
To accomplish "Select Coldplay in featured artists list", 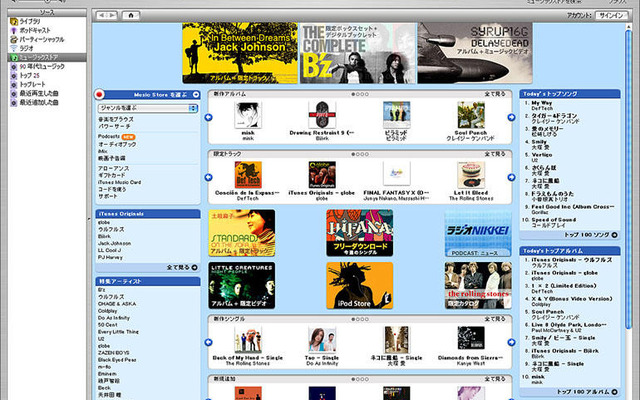I will pos(107,311).
